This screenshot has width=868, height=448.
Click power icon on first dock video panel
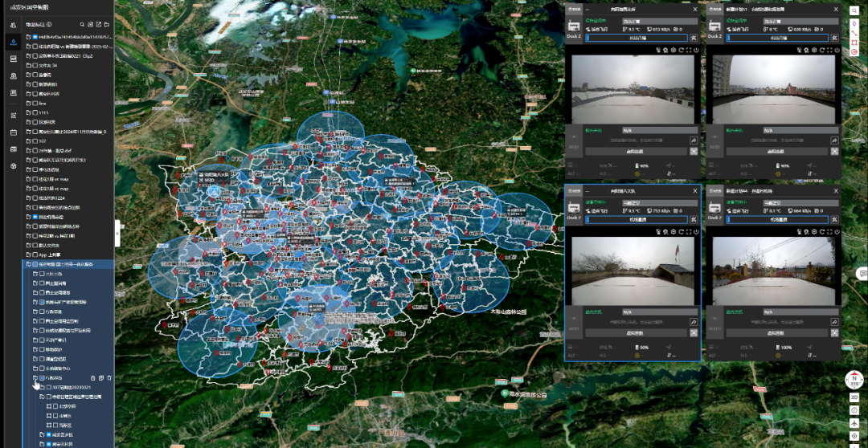pos(696,50)
